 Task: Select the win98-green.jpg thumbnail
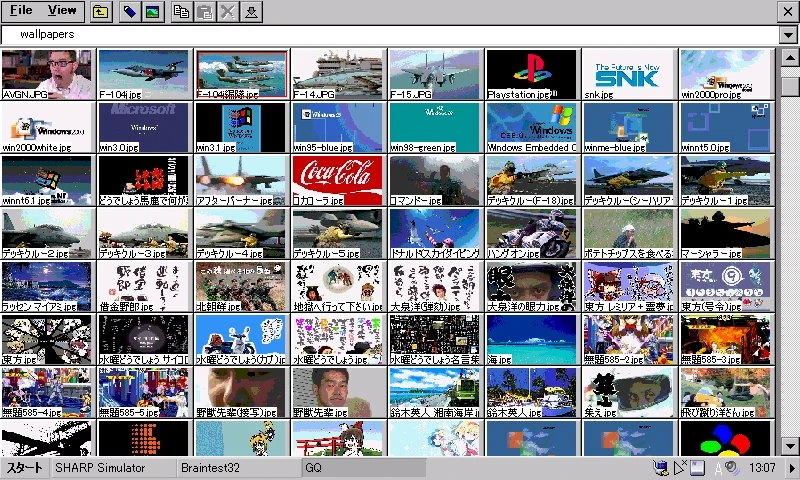tap(436, 128)
